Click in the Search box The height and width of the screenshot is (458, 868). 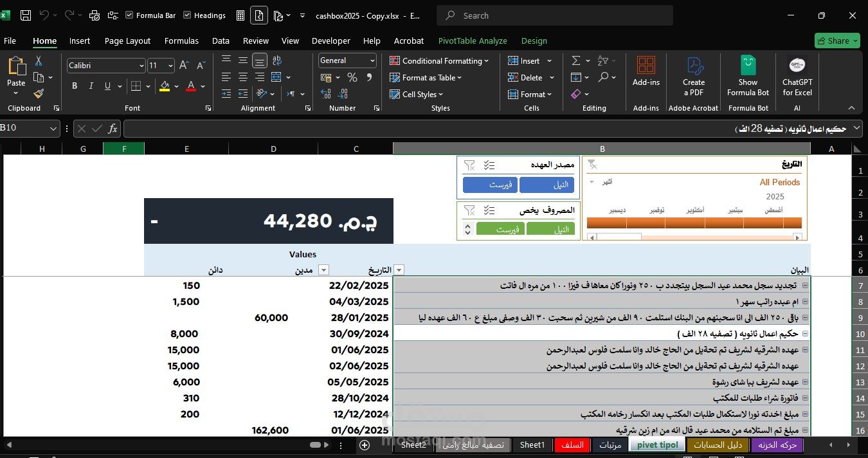[x=555, y=15]
